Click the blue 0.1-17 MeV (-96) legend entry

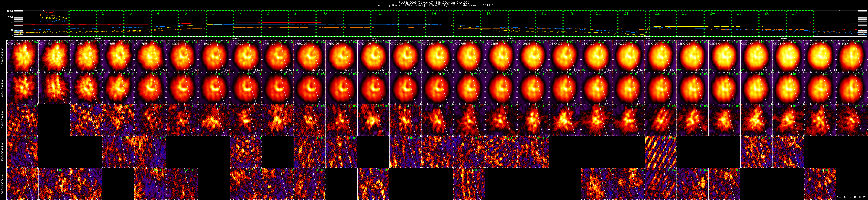pyautogui.click(x=53, y=21)
